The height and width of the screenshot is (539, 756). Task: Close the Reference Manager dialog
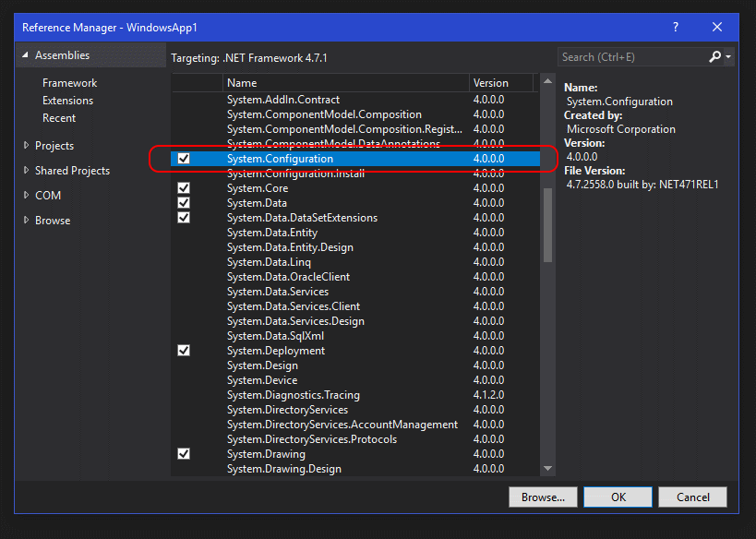click(717, 28)
